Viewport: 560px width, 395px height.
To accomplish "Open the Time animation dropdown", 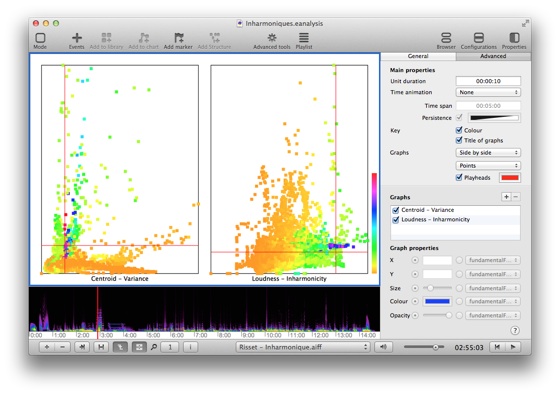I will (x=488, y=92).
